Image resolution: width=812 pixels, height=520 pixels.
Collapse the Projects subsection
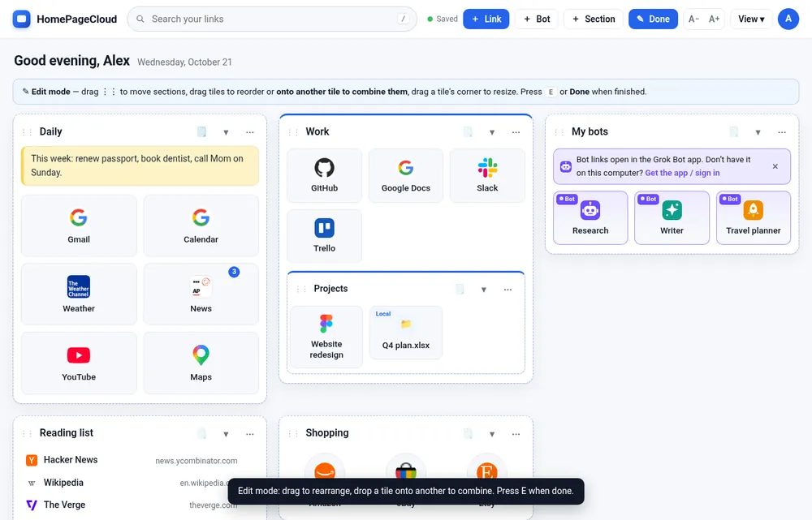click(x=484, y=290)
